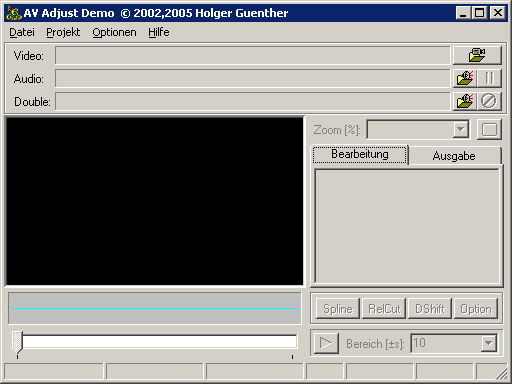The height and width of the screenshot is (384, 512).
Task: Close the AV Adjust Demo window
Action: click(x=498, y=13)
